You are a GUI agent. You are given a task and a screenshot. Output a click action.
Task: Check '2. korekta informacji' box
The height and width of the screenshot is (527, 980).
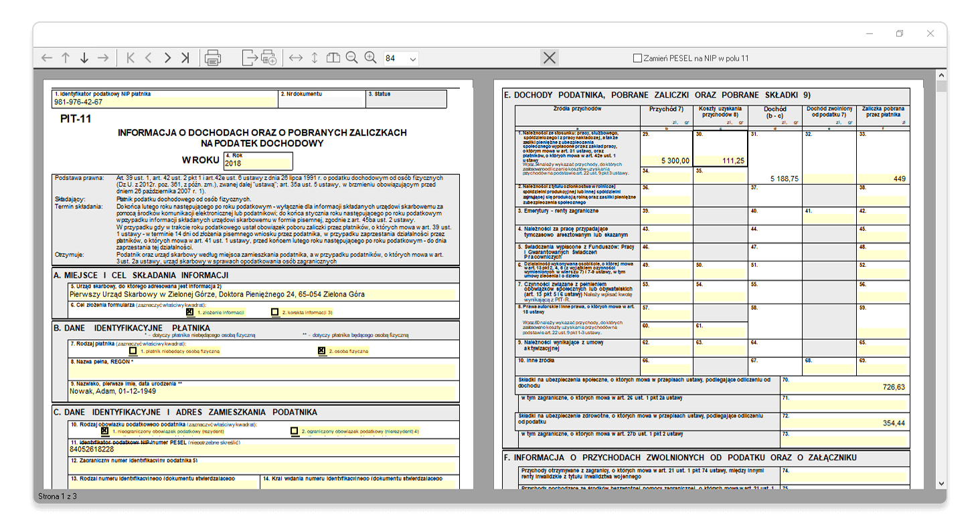pyautogui.click(x=274, y=312)
